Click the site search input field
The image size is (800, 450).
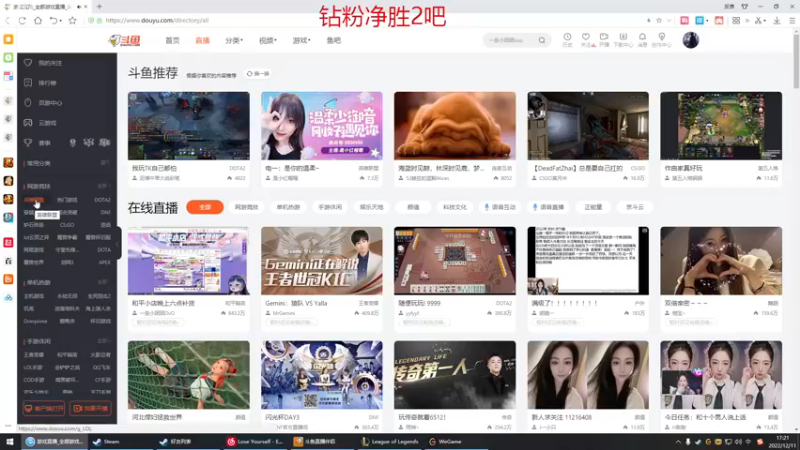tap(510, 40)
